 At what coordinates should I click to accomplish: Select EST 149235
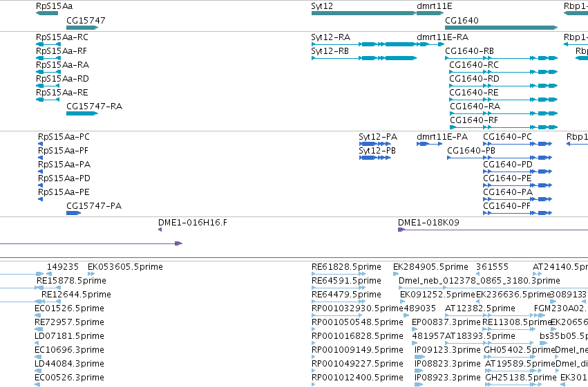[x=63, y=267]
